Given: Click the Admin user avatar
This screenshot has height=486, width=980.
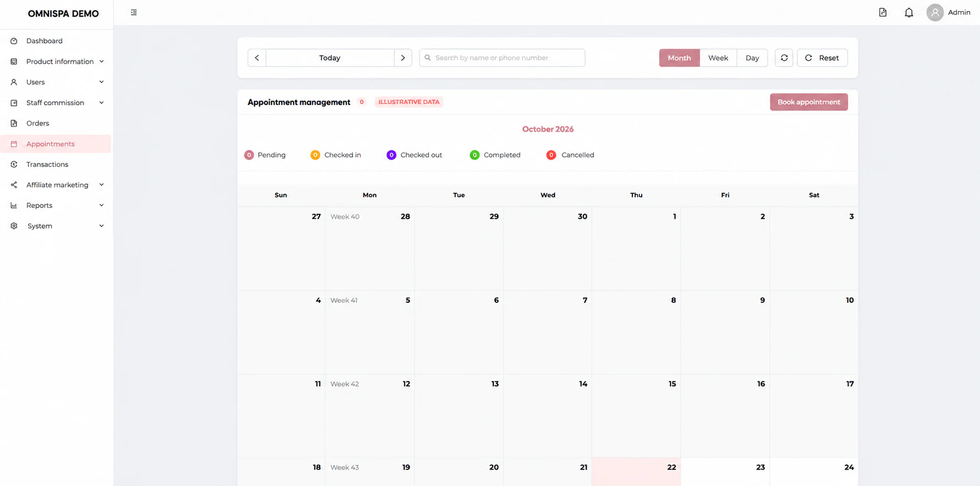Looking at the screenshot, I should [x=935, y=13].
